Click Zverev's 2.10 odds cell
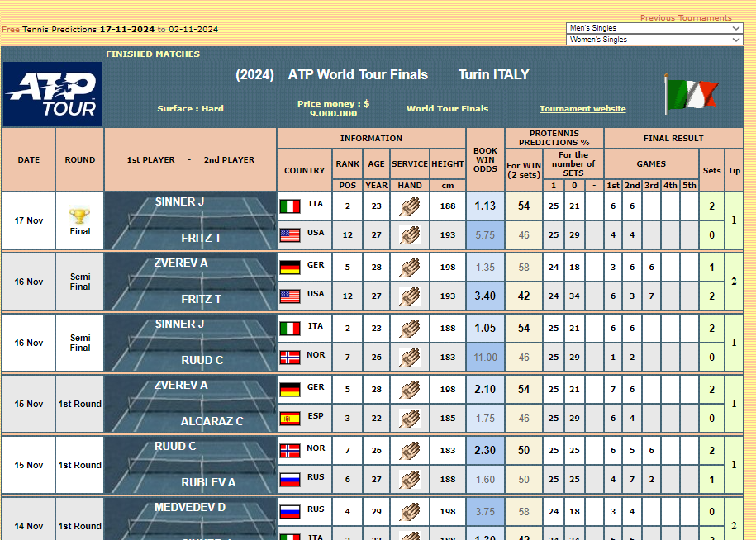Viewport: 756px width, 540px height. 485,389
